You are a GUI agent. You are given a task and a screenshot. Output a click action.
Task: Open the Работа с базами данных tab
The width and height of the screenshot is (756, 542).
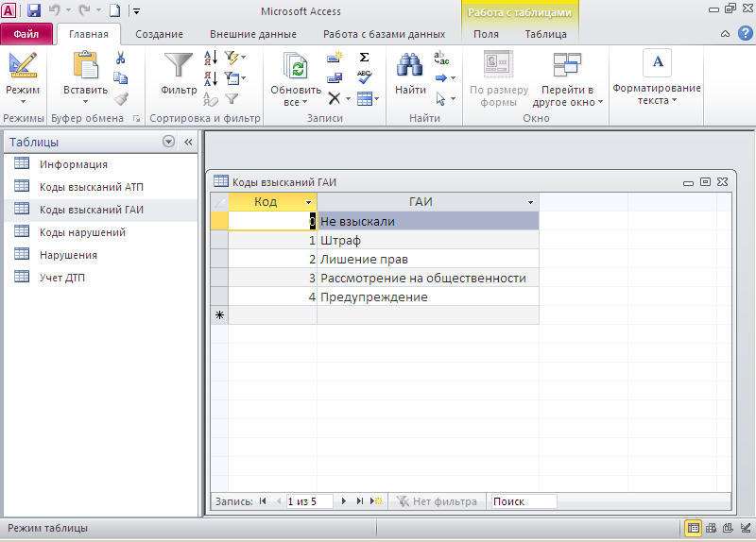click(385, 34)
